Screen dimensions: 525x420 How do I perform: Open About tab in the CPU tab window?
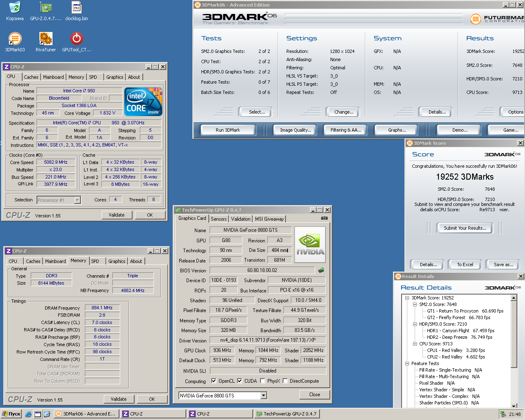coord(134,77)
